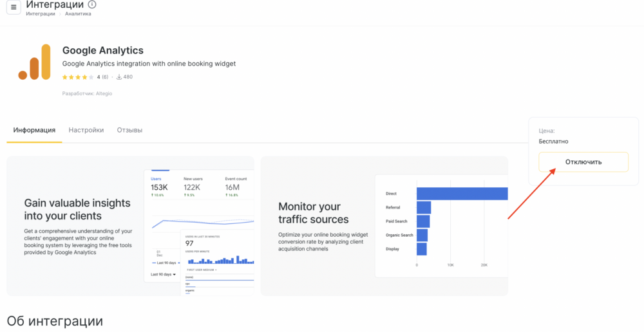Click the info icon beside Интеграции title
644x332 pixels.
pos(91,5)
